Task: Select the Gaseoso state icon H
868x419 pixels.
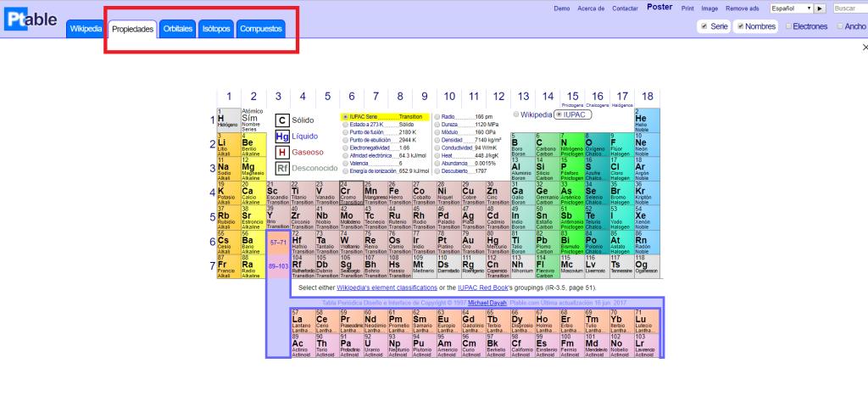Action: tap(282, 153)
